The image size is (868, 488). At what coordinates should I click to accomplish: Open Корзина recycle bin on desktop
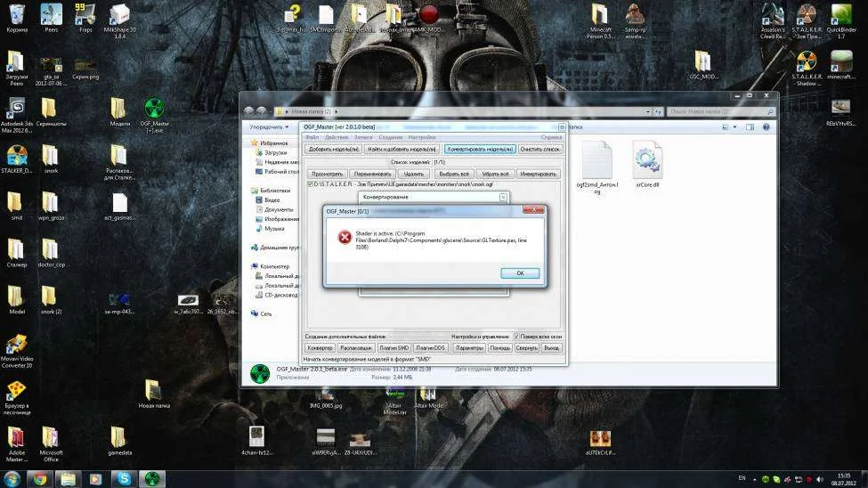click(x=17, y=19)
